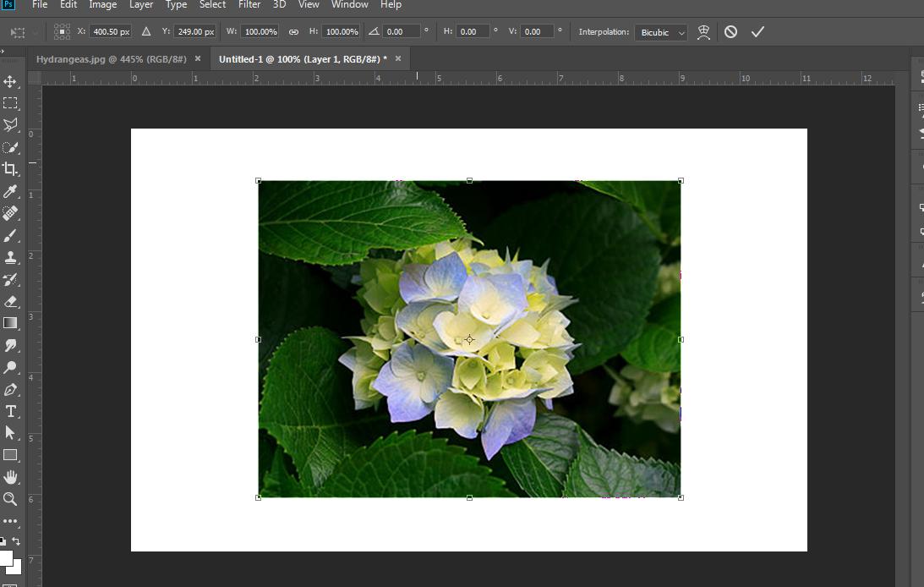Pick the Clone Stamp tool
The width and height of the screenshot is (924, 587).
pos(10,257)
